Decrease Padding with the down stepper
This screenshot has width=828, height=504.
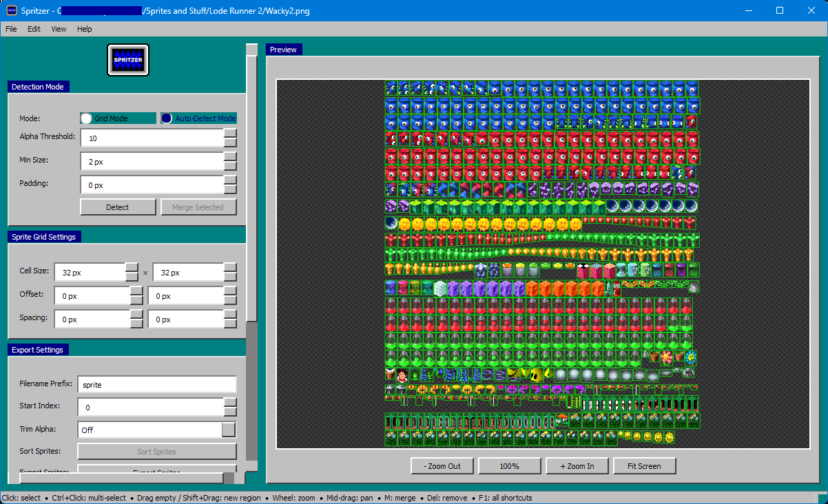tap(230, 190)
